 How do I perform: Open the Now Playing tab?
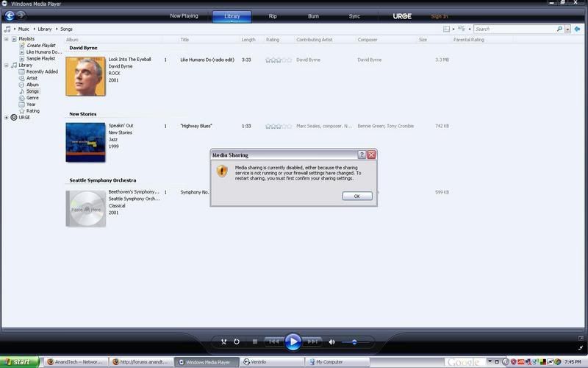(x=184, y=15)
